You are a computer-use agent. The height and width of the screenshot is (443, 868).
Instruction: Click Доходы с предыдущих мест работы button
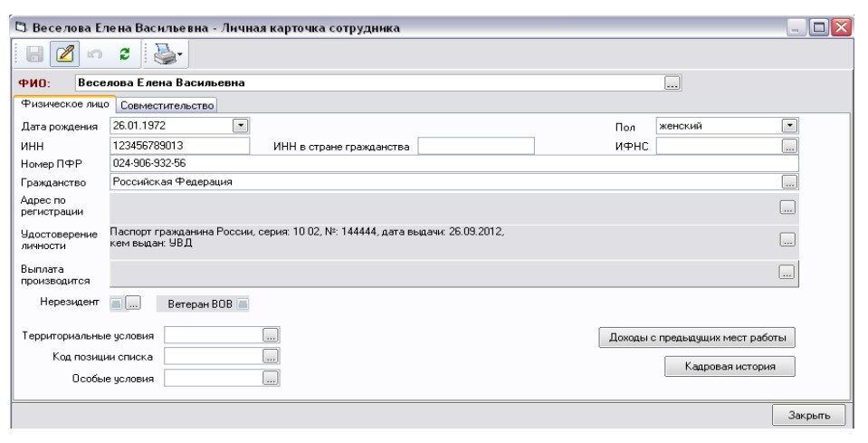[697, 337]
